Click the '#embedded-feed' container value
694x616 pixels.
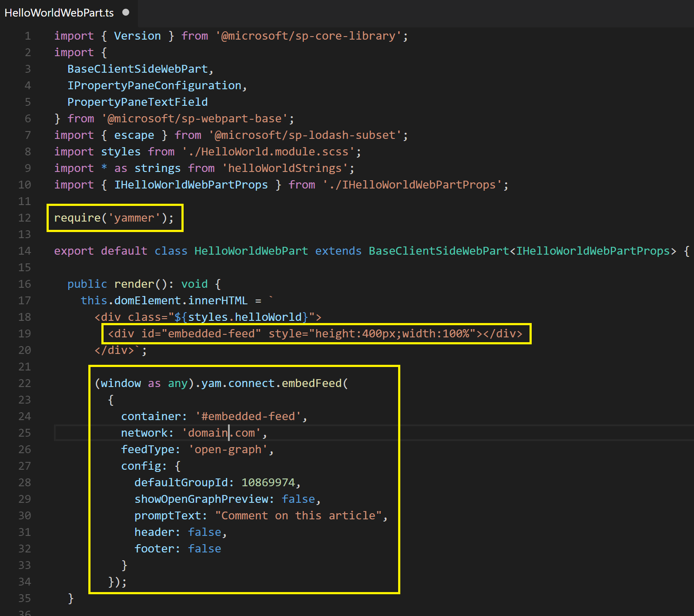(248, 416)
